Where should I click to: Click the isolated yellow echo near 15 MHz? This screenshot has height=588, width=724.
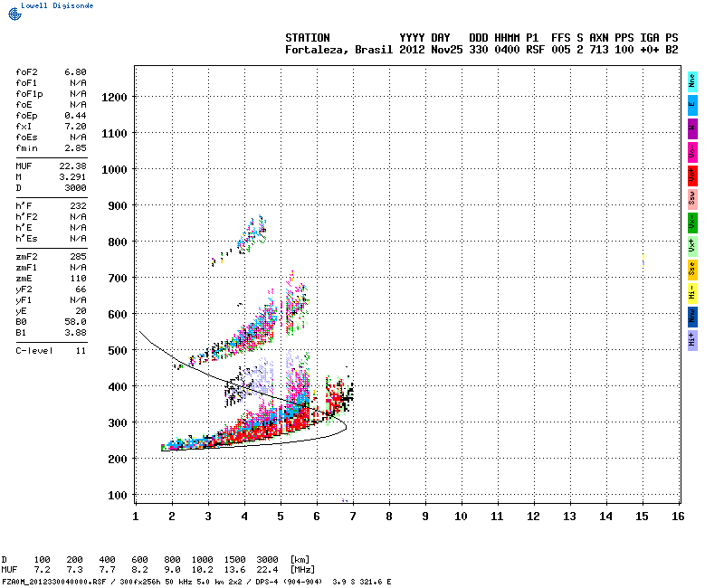[643, 261]
